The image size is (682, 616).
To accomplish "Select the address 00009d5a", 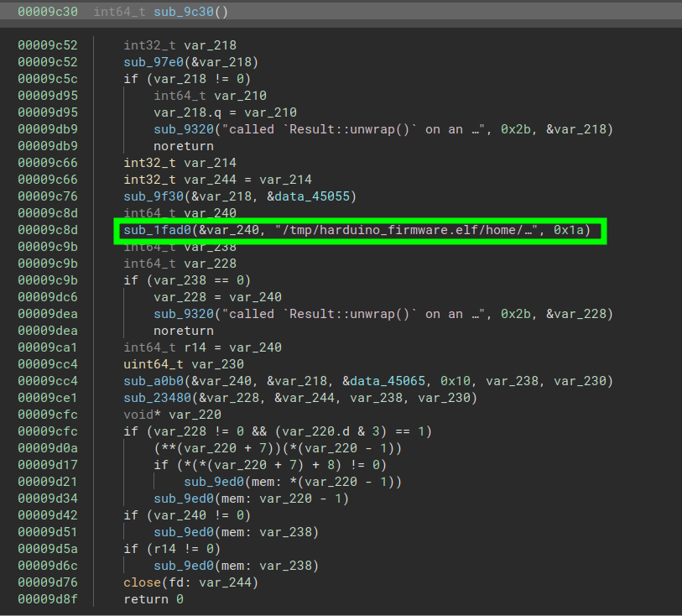I will click(x=48, y=549).
